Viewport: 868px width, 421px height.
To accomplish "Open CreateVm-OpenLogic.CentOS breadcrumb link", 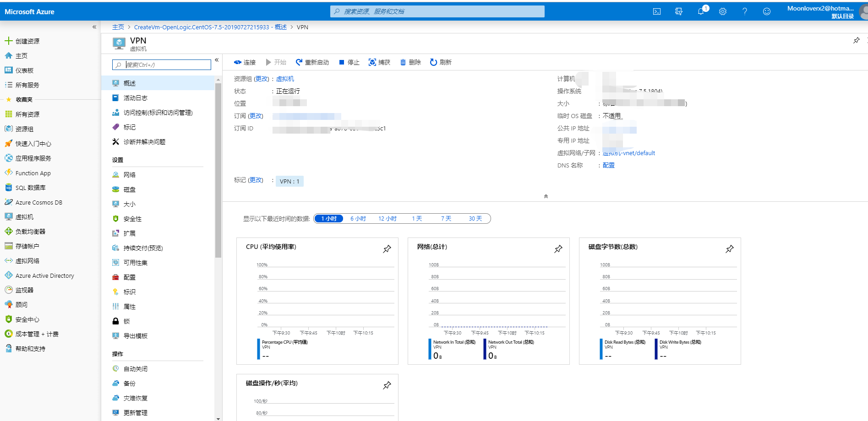I will pyautogui.click(x=210, y=27).
